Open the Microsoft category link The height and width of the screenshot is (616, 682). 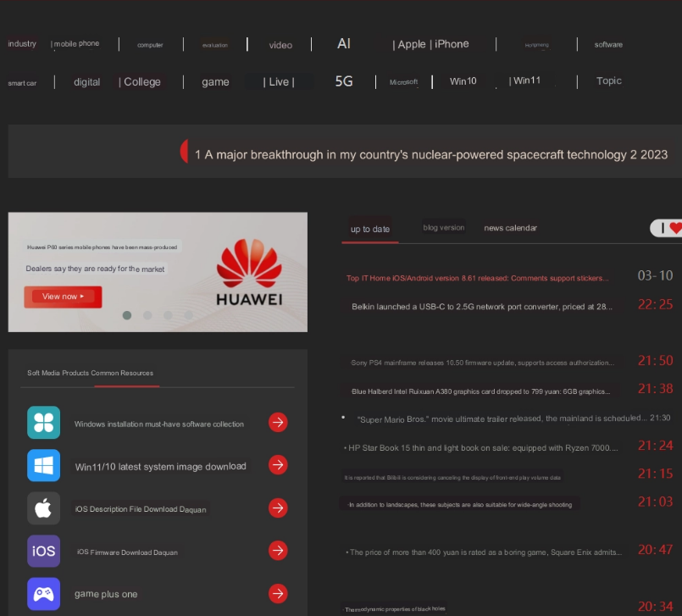click(403, 82)
